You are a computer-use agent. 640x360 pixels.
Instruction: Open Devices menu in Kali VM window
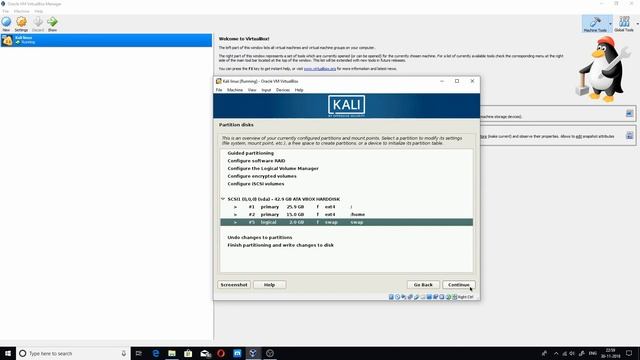(x=282, y=90)
